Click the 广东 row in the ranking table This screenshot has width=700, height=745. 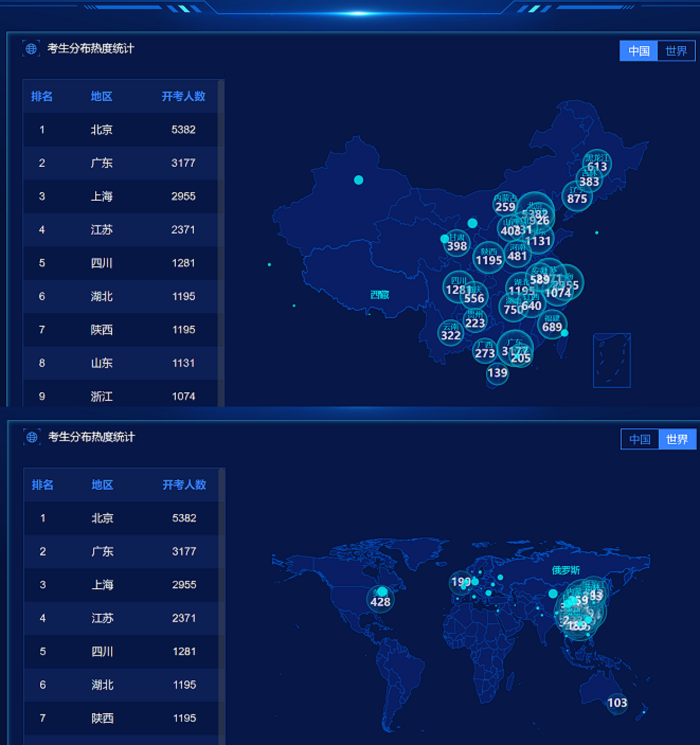121,163
